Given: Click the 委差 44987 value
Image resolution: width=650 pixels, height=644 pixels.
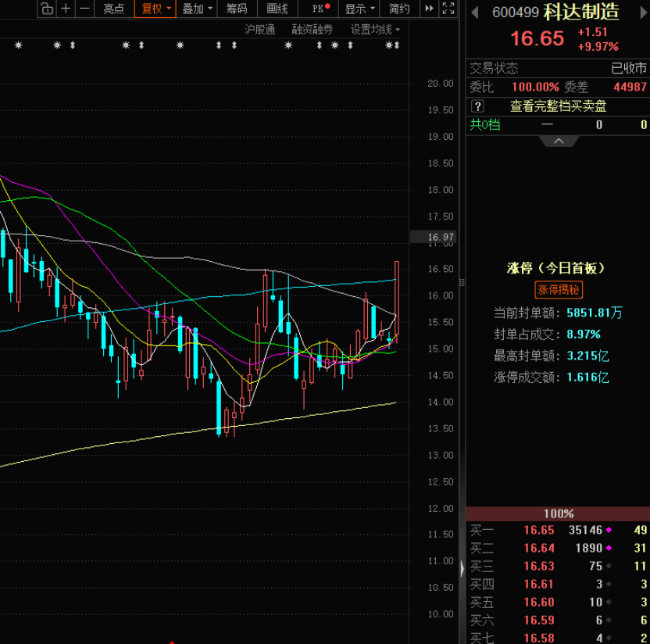Looking at the screenshot, I should (630, 87).
